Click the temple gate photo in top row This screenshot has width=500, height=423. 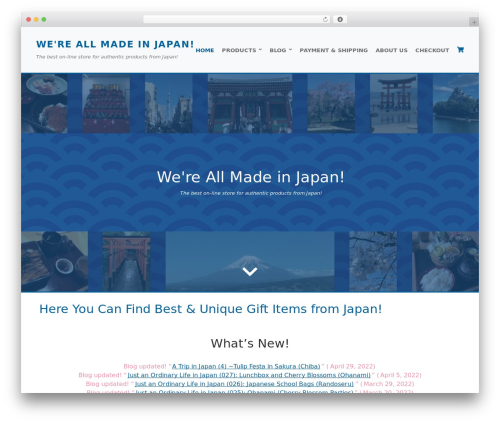tap(250, 104)
